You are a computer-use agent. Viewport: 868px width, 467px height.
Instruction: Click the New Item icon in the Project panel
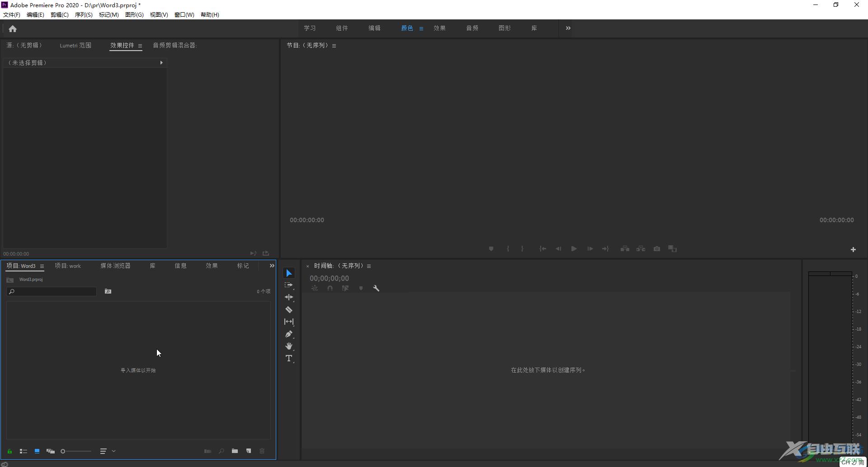(249, 451)
